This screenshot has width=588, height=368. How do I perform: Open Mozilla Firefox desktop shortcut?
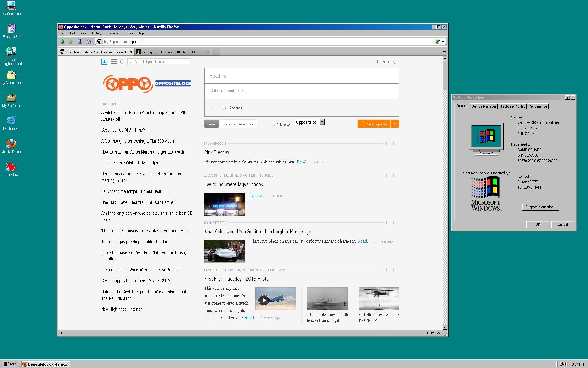point(11,146)
